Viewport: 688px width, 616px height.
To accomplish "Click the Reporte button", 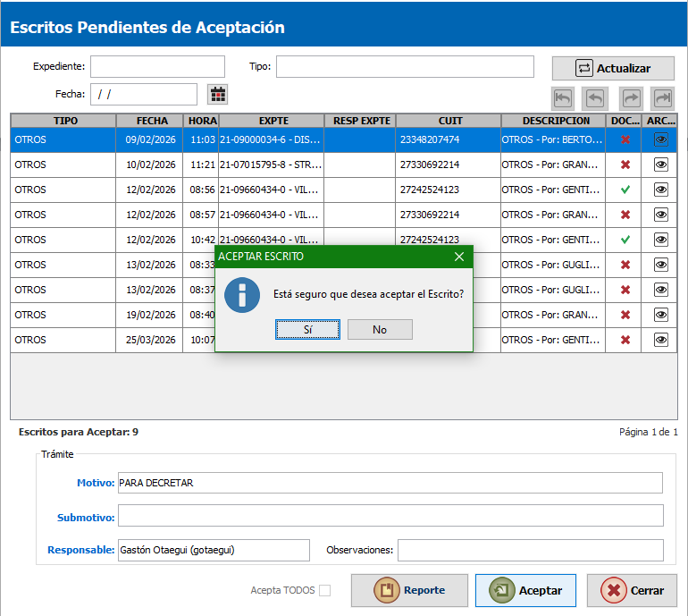I will click(409, 591).
